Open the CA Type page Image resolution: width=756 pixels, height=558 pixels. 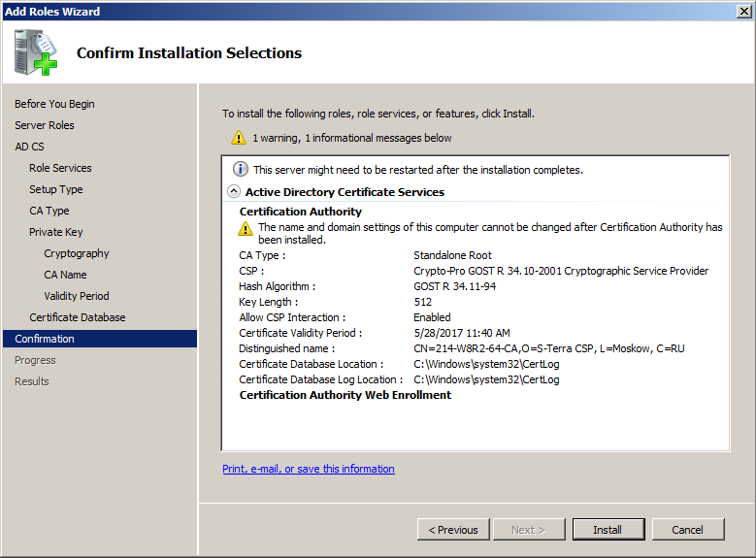pyautogui.click(x=49, y=211)
